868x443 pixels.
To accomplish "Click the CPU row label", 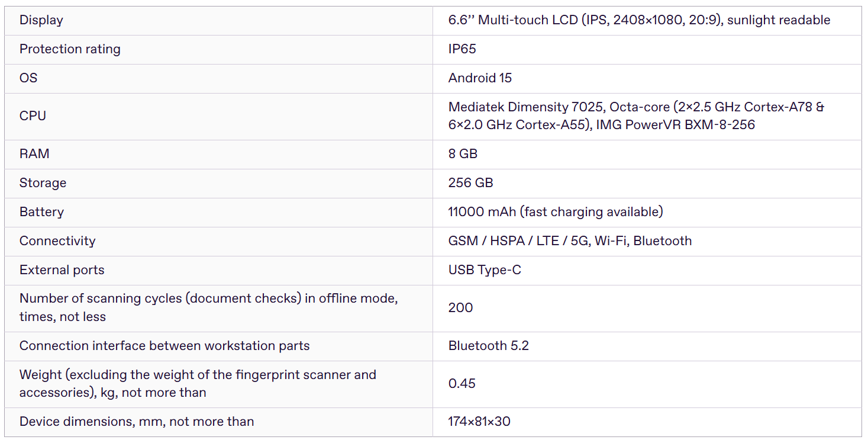I will [x=33, y=116].
